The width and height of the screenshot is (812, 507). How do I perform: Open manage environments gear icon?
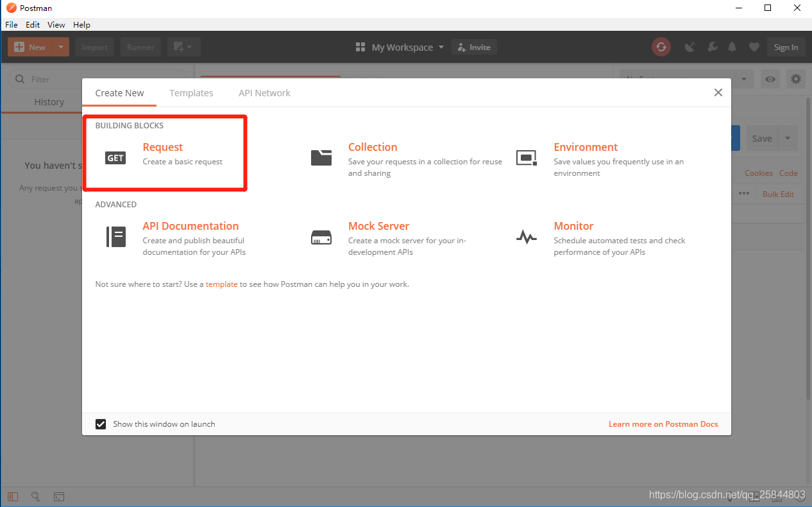pyautogui.click(x=796, y=80)
